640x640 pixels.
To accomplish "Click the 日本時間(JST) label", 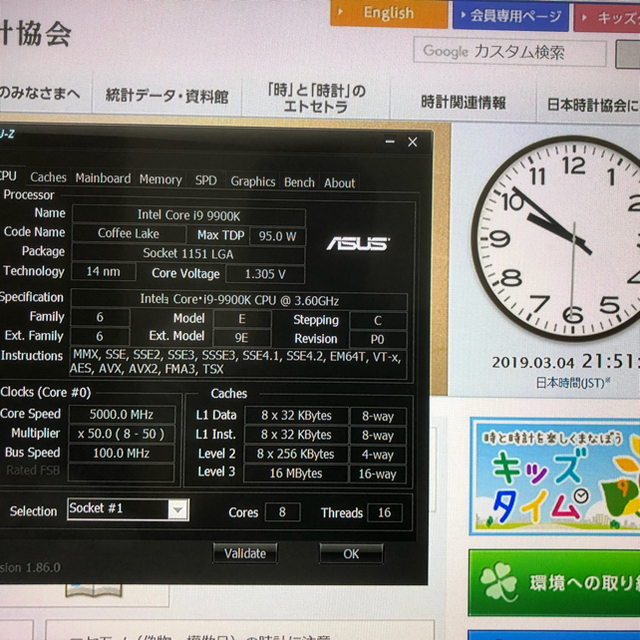I will (572, 383).
